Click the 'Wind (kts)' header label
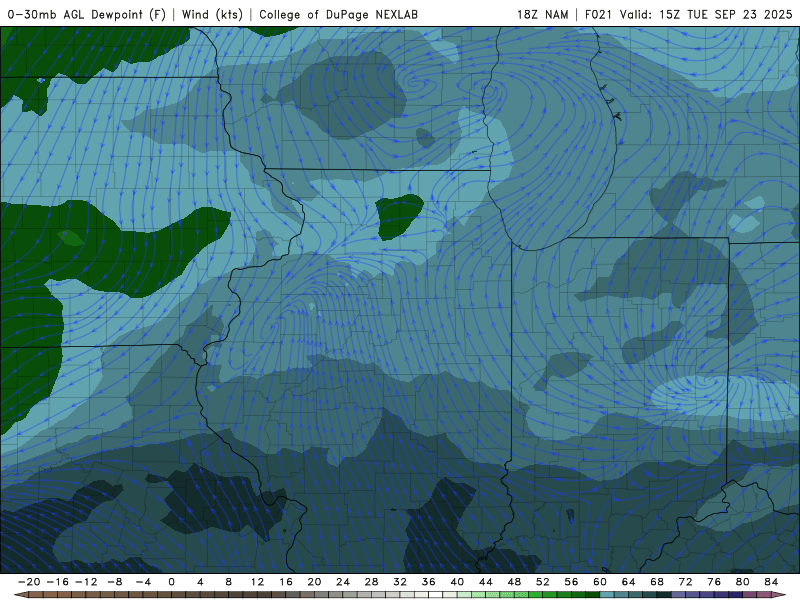Image resolution: width=800 pixels, height=600 pixels. 212,14
